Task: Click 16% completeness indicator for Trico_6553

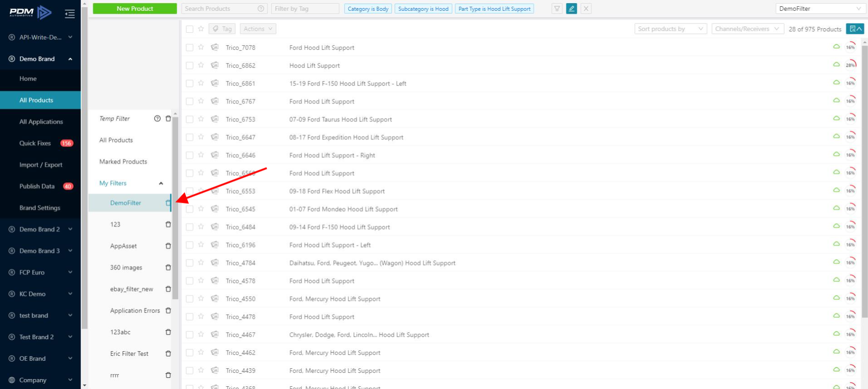Action: click(851, 191)
